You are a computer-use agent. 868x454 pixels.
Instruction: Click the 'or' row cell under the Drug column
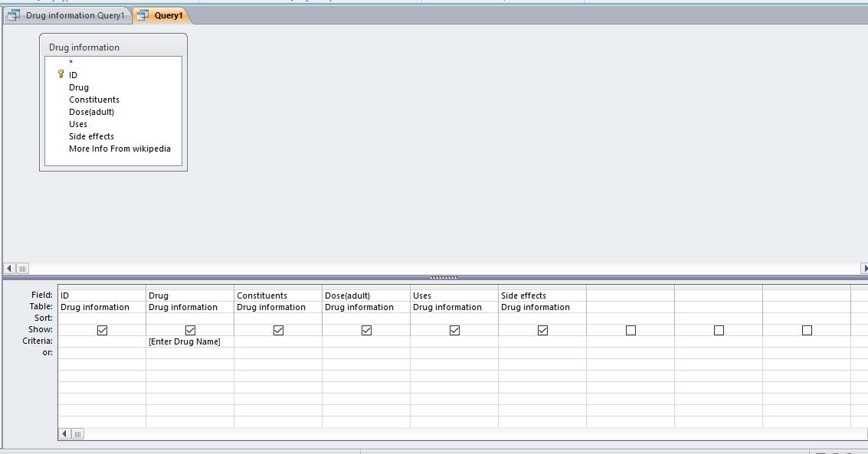[x=190, y=352]
